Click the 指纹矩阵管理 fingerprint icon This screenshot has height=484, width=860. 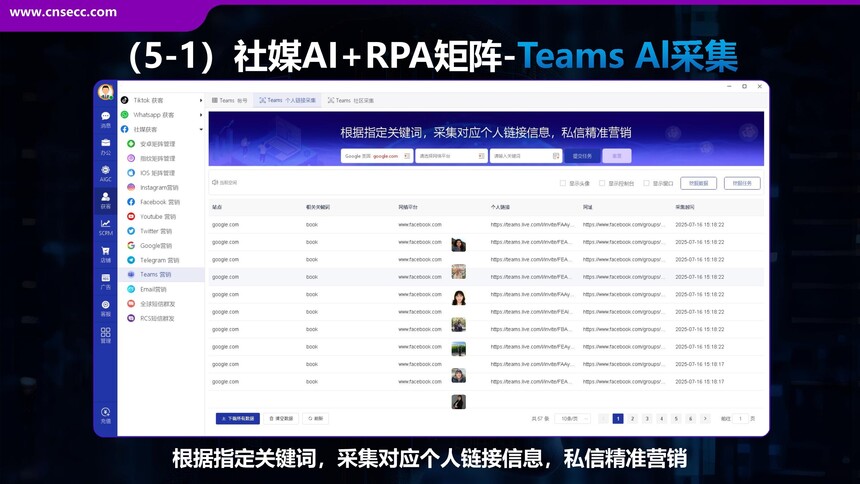(x=131, y=158)
